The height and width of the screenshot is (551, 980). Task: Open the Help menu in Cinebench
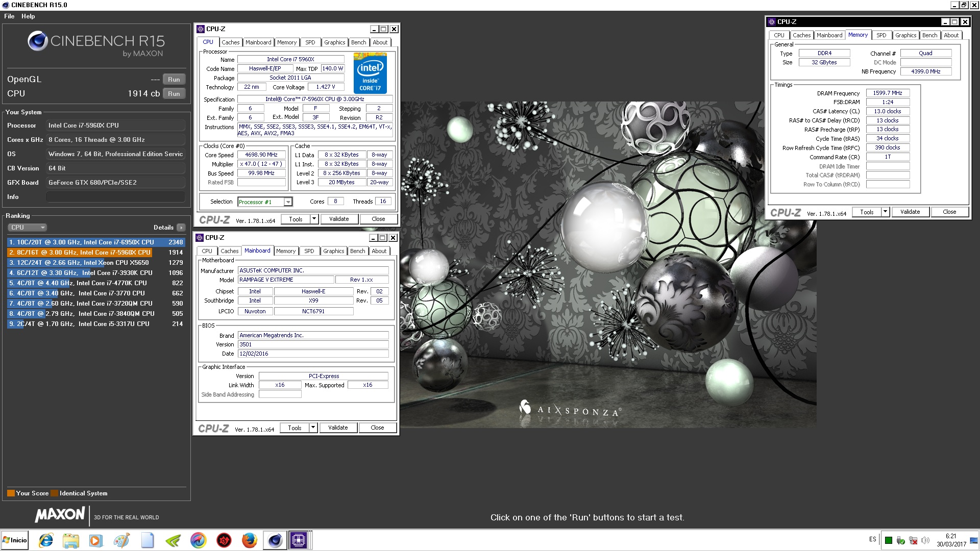click(x=28, y=16)
